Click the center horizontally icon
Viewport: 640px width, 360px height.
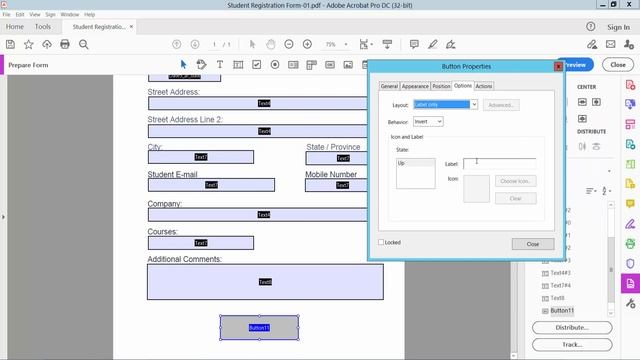click(582, 102)
